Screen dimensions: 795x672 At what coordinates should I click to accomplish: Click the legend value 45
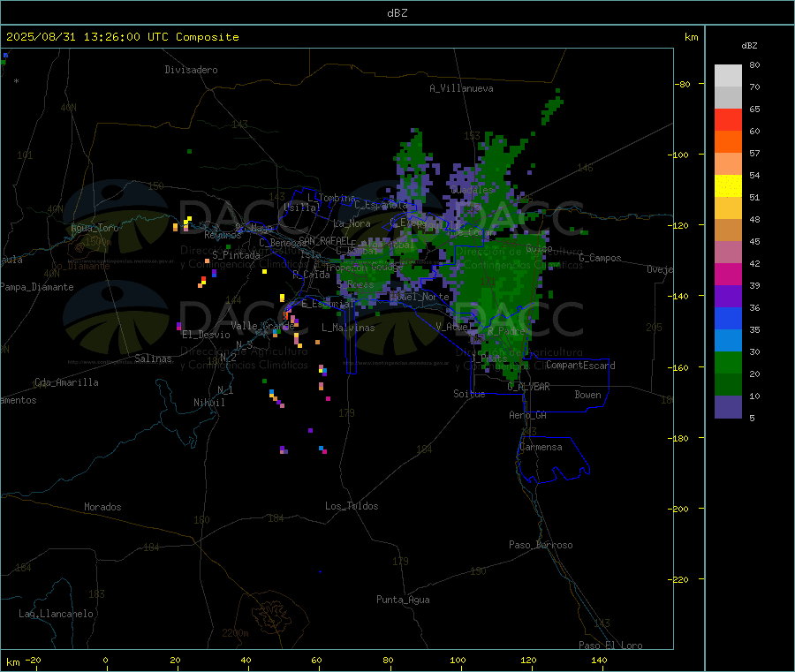pyautogui.click(x=754, y=241)
